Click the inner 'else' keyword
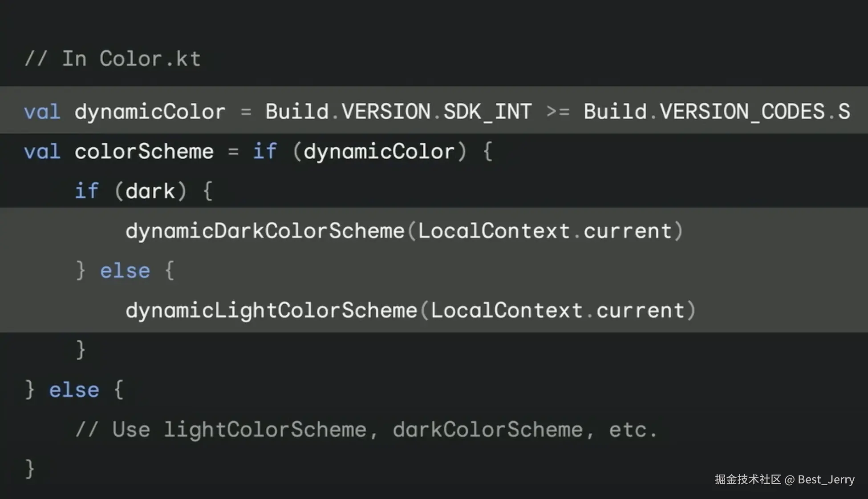This screenshot has height=499, width=868. coord(125,271)
